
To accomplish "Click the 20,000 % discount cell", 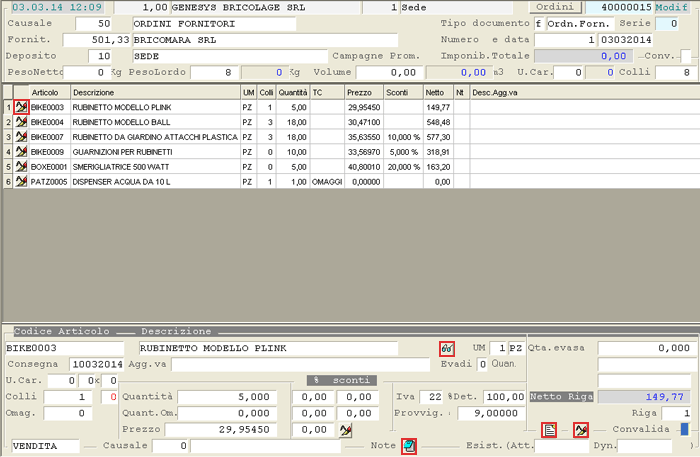I will [403, 167].
